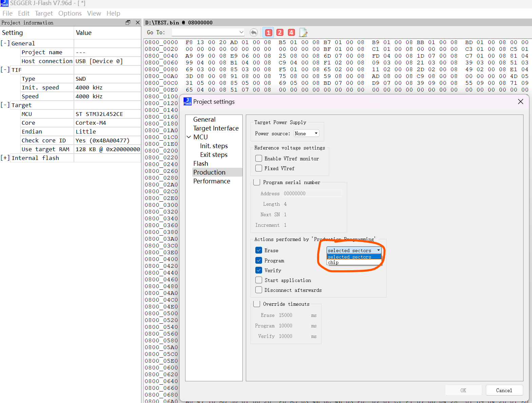This screenshot has width=532, height=403.
Task: Undock the Project information panel
Action: point(128,22)
